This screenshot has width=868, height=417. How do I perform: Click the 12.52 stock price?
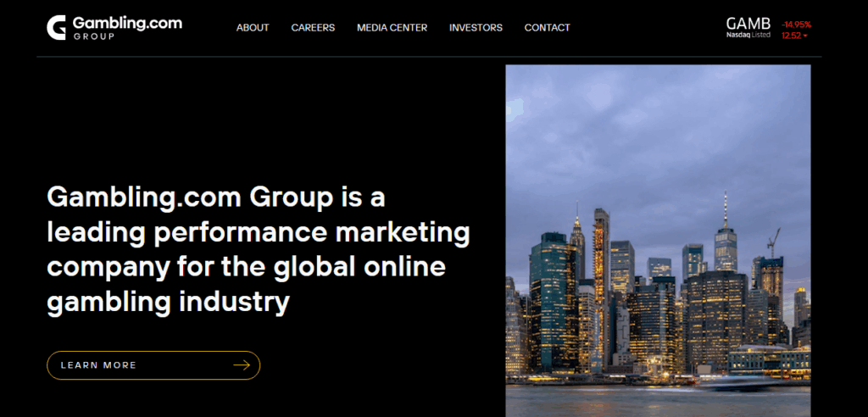(x=791, y=36)
